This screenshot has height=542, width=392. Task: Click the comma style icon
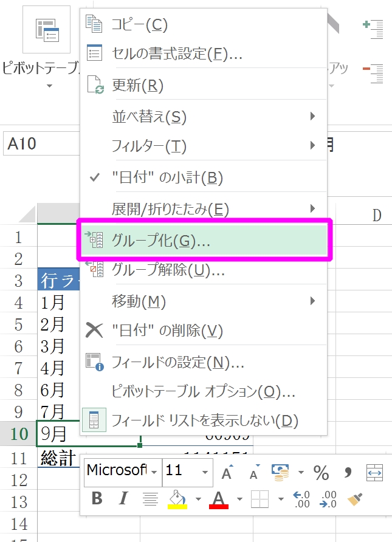(x=348, y=472)
